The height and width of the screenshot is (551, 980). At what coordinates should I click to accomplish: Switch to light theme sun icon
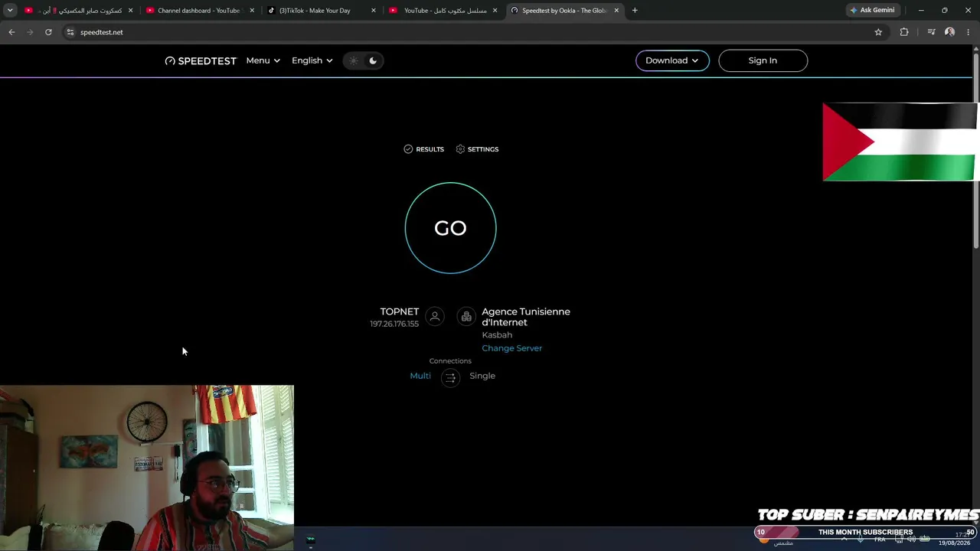coord(353,60)
